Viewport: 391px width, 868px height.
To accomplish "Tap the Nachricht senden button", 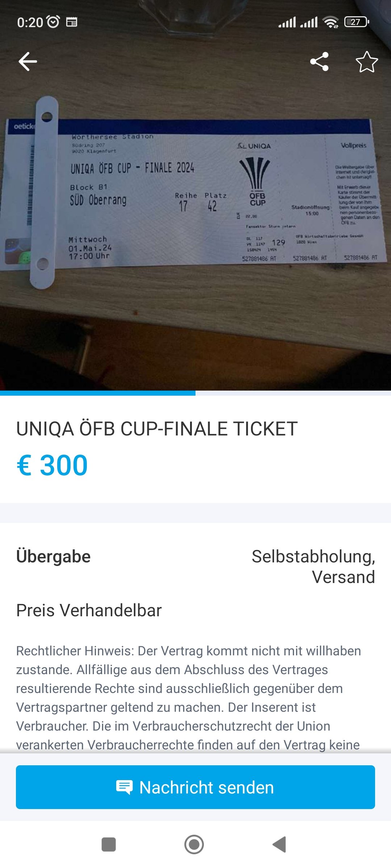I will 195,787.
